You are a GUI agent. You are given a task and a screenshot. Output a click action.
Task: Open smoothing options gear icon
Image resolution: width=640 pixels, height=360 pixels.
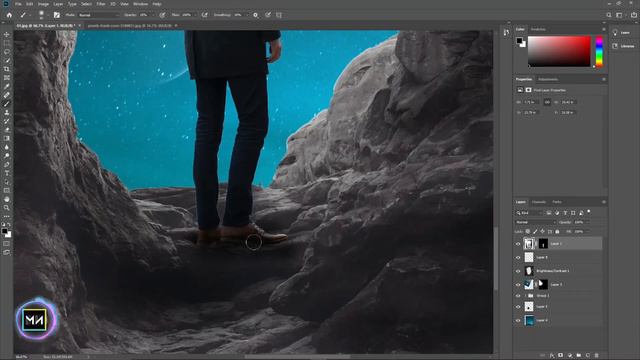click(256, 15)
